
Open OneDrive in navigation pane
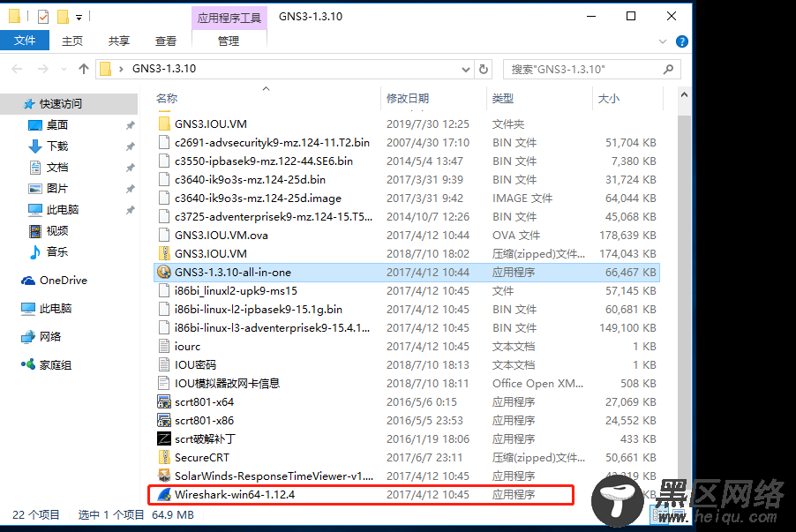pyautogui.click(x=55, y=281)
